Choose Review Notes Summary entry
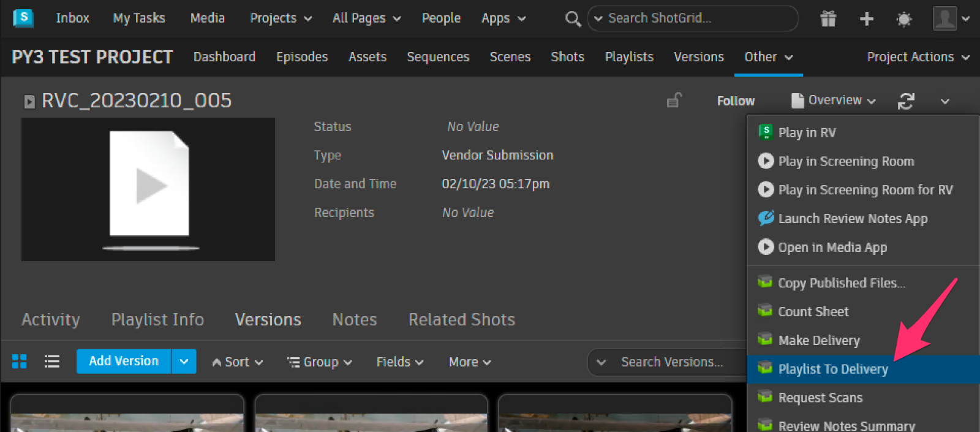Viewport: 980px width, 432px height. 863,424
